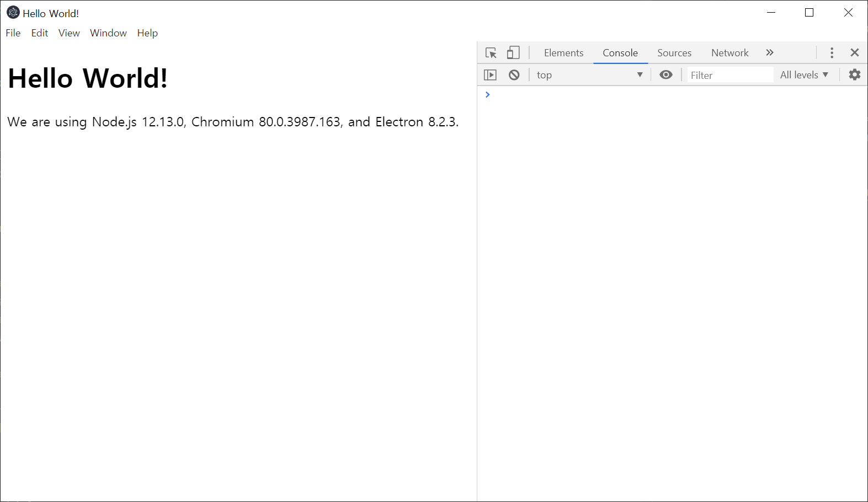The height and width of the screenshot is (502, 868).
Task: Close the DevTools panel
Action: (x=855, y=52)
